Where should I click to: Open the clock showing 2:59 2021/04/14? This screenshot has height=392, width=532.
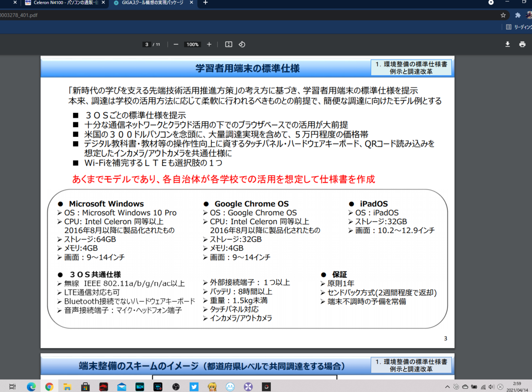point(516,387)
